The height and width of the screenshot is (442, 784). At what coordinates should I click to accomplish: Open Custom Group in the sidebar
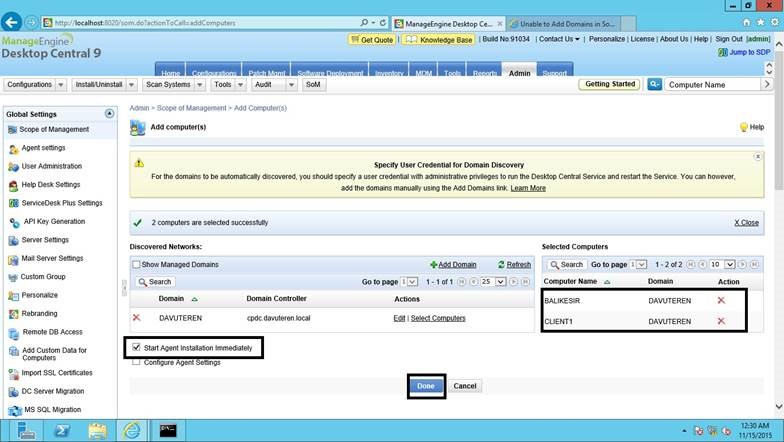click(x=43, y=276)
